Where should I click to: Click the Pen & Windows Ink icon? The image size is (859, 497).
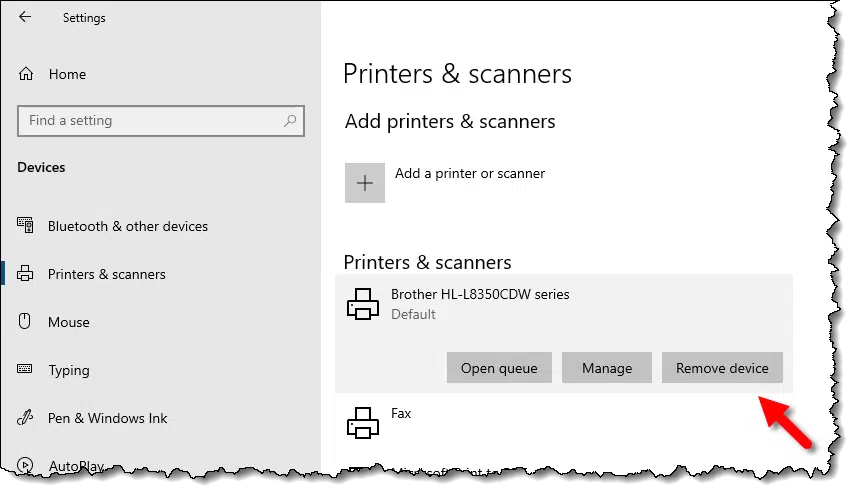point(25,418)
